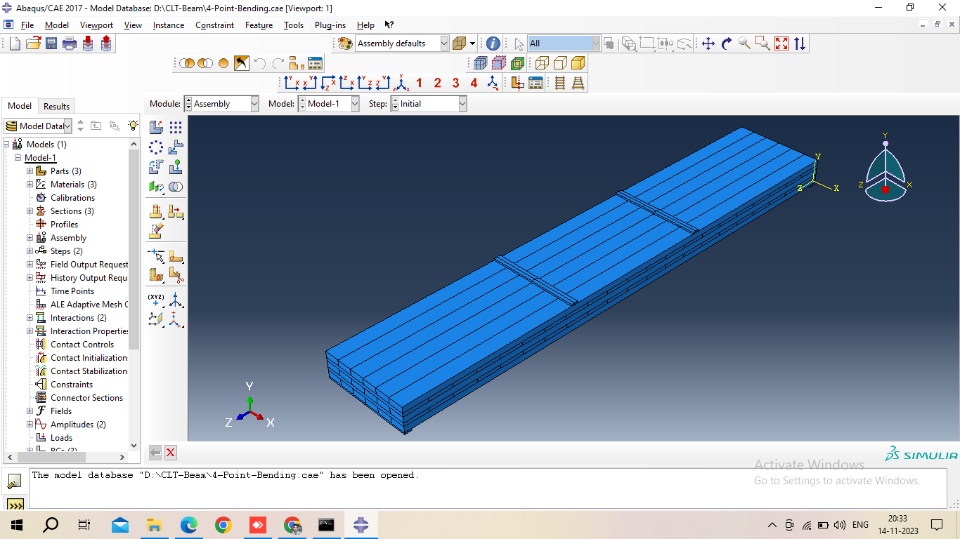Screen dimensions: 960x539
Task: Open the Plug-ins menu
Action: tap(329, 25)
